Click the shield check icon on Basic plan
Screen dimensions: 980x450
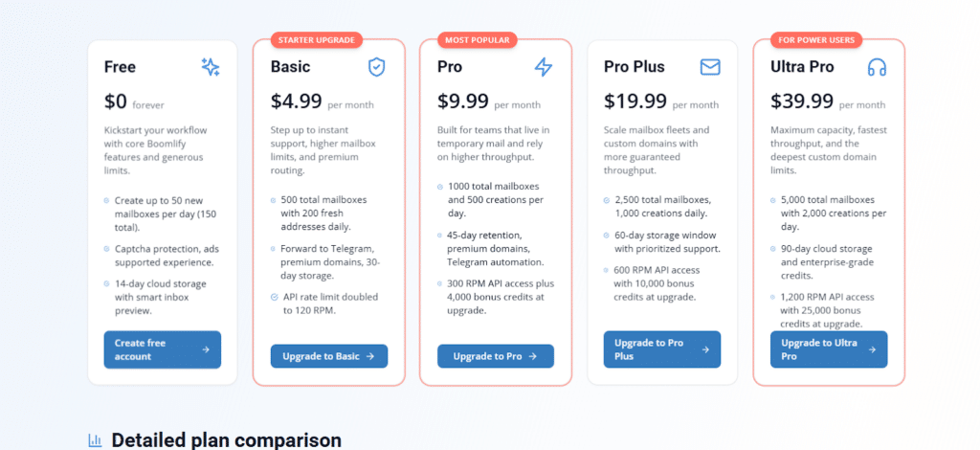point(377,67)
